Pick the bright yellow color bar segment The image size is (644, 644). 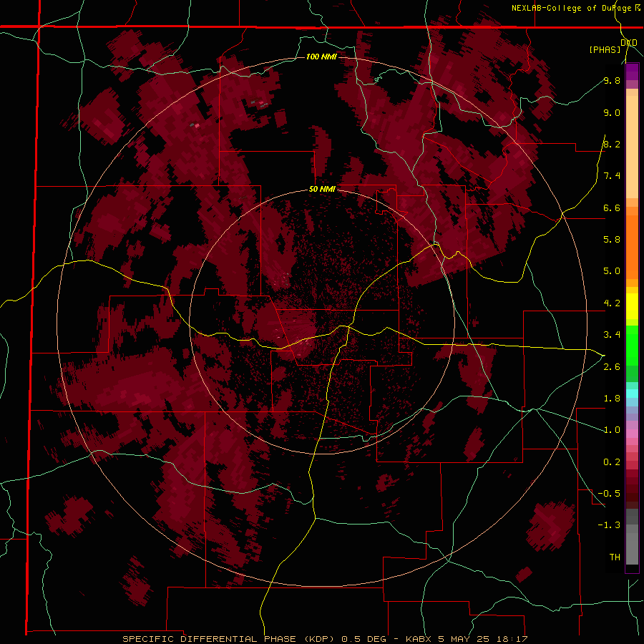pos(632,306)
